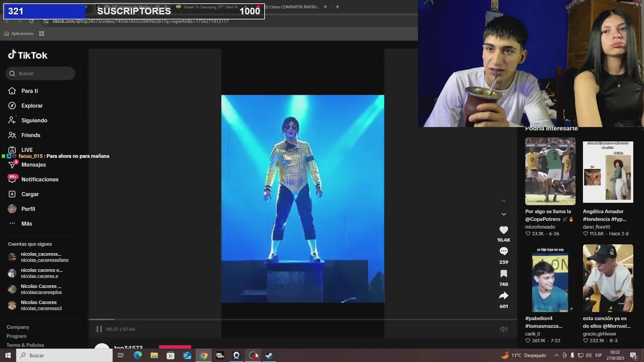The width and height of the screenshot is (644, 362).
Task: Open a new browser tab
Action: click(337, 7)
